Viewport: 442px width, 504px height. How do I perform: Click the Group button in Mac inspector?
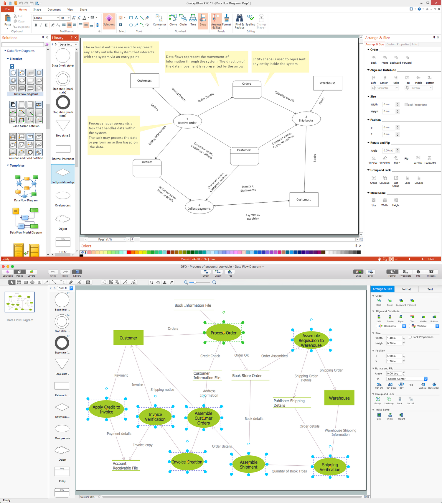point(377,400)
